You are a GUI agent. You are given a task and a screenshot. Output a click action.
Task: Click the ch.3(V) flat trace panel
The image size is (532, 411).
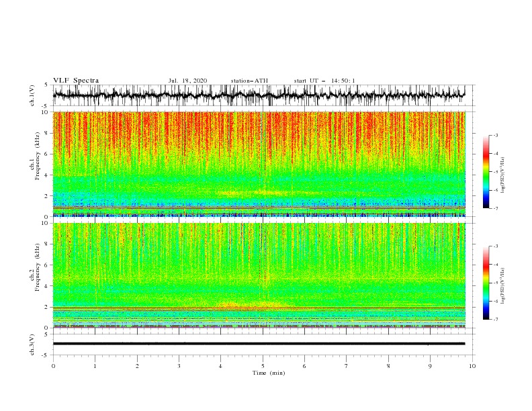point(263,345)
